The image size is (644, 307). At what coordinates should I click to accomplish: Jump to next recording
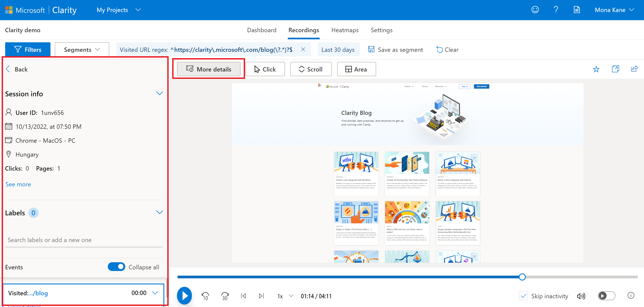(x=261, y=296)
